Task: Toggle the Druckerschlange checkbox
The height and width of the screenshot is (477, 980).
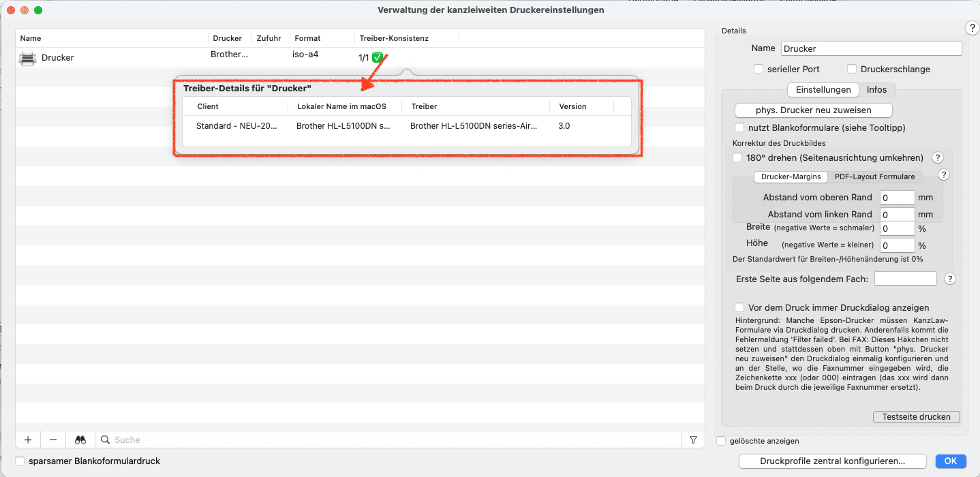Action: [x=852, y=69]
